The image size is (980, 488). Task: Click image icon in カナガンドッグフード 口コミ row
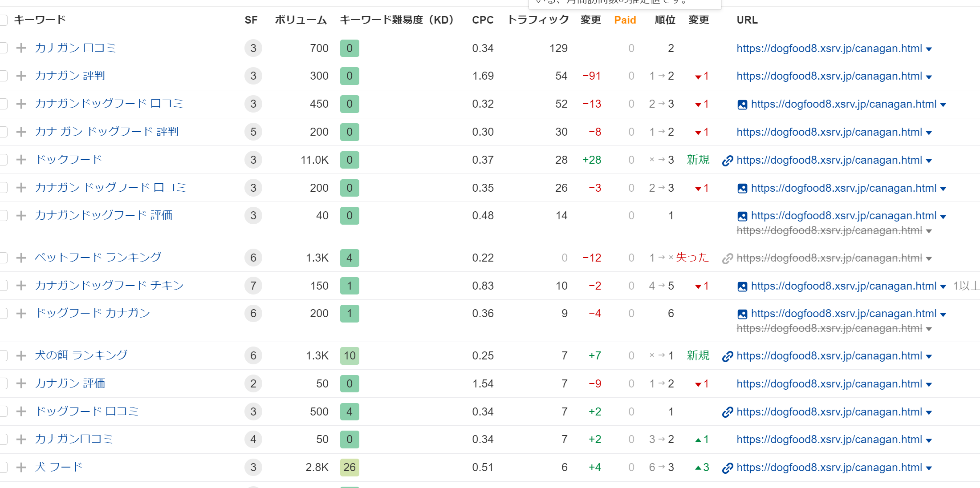coord(742,105)
